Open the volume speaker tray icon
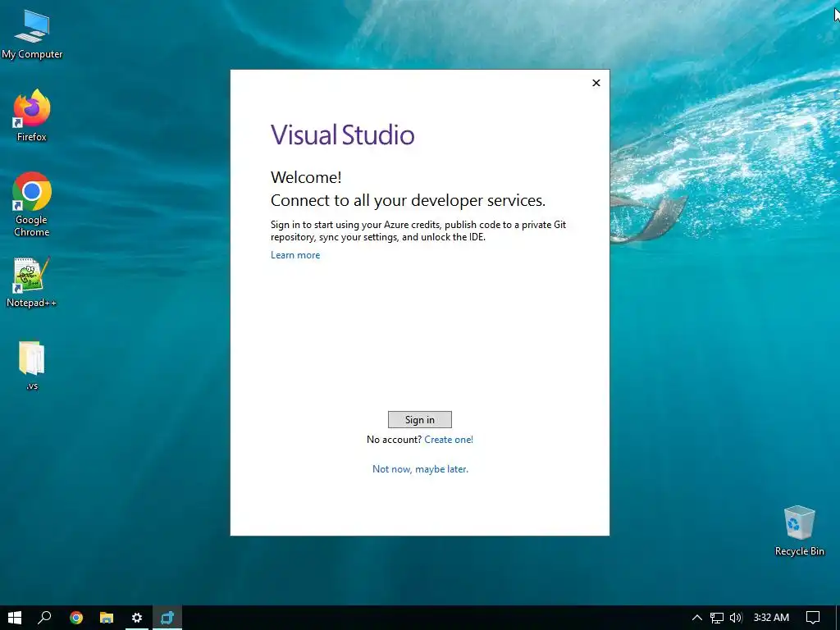This screenshot has height=630, width=840. [x=736, y=618]
